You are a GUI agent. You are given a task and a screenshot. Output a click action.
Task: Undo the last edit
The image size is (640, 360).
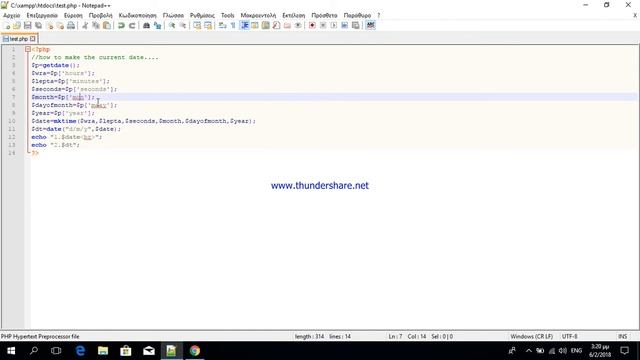pos(121,25)
